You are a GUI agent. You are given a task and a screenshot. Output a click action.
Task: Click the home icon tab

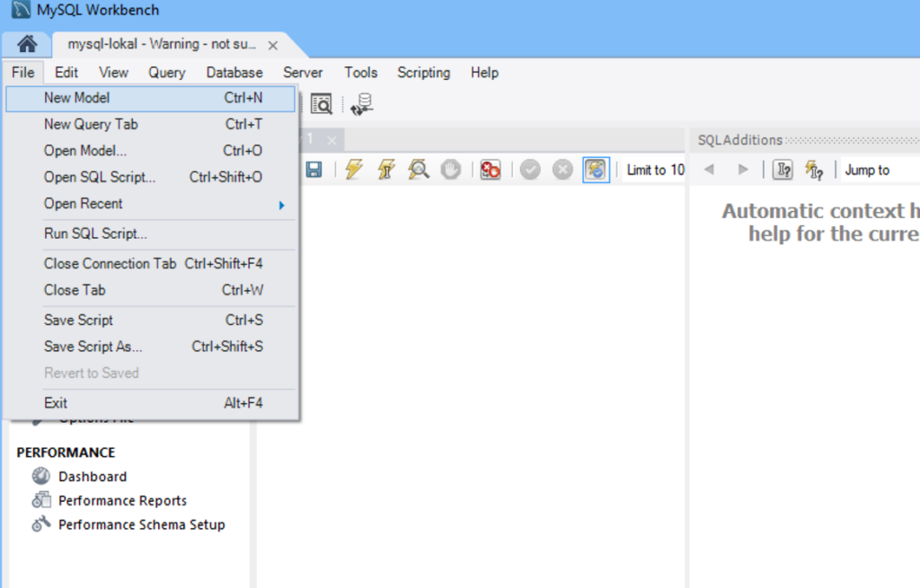pyautogui.click(x=27, y=44)
